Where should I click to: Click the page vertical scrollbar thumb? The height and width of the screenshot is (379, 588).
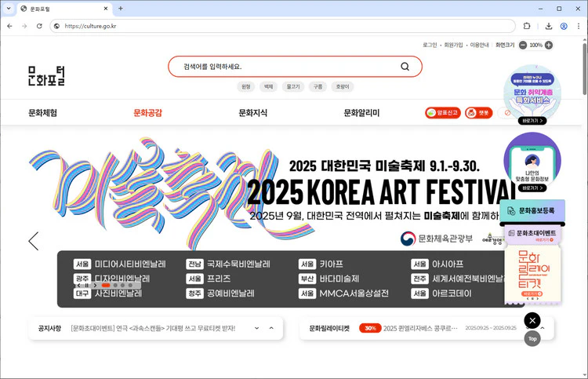(585, 67)
